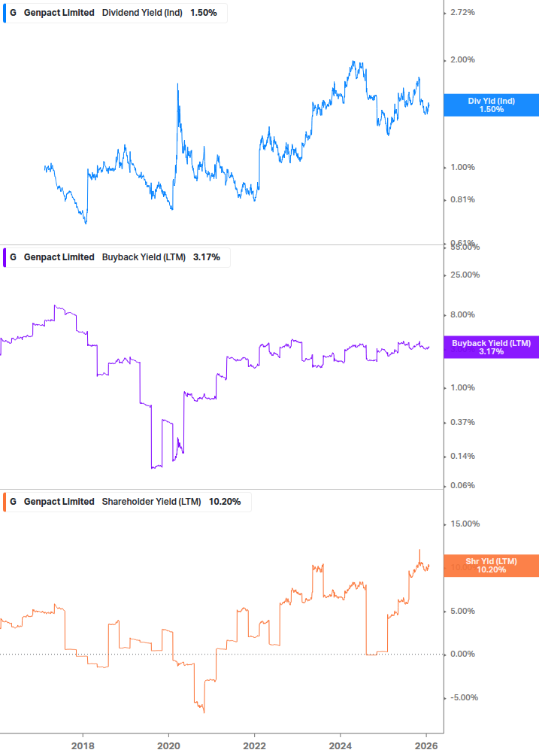Click the 8.00% buyback yield axis label
539x756 pixels.
tap(462, 315)
